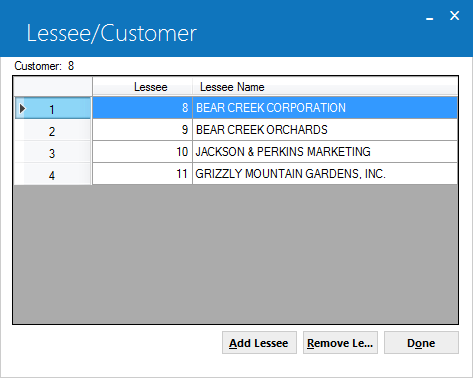Image resolution: width=473 pixels, height=378 pixels.
Task: Select the JACKSON & PERKINS MARKETING cell
Action: (x=325, y=152)
